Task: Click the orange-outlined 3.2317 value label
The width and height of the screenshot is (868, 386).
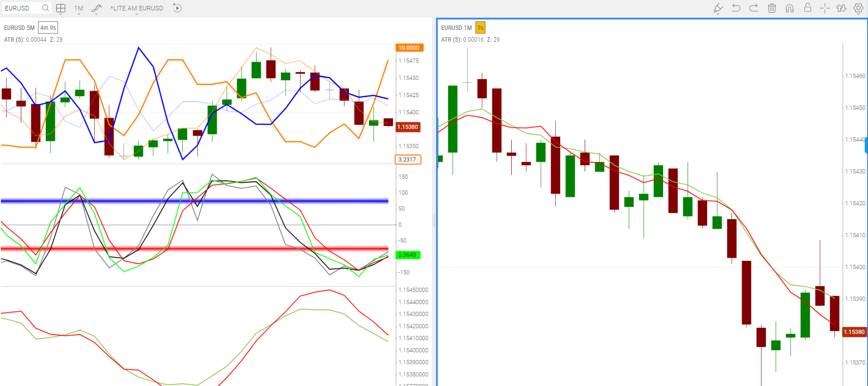Action: 408,160
